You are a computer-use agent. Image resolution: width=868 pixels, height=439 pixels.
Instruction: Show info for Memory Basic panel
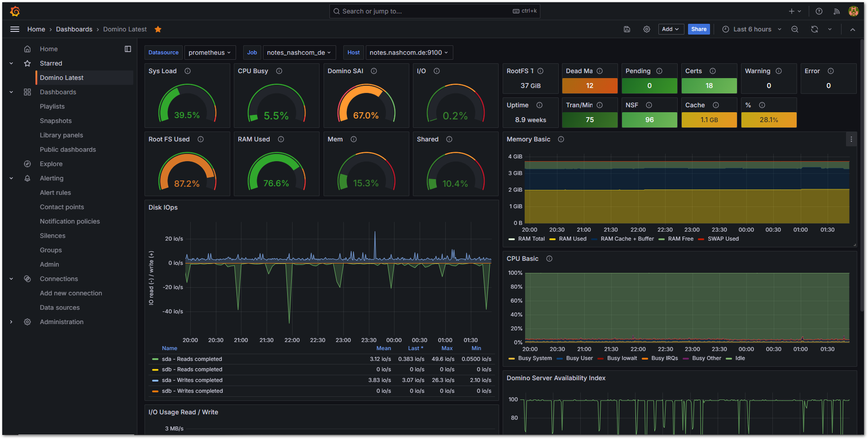[561, 139]
